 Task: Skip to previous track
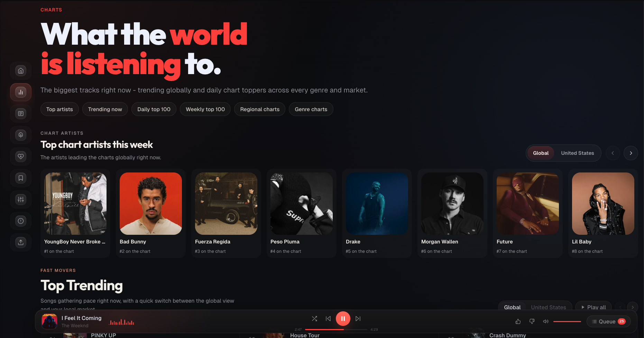[328, 319]
